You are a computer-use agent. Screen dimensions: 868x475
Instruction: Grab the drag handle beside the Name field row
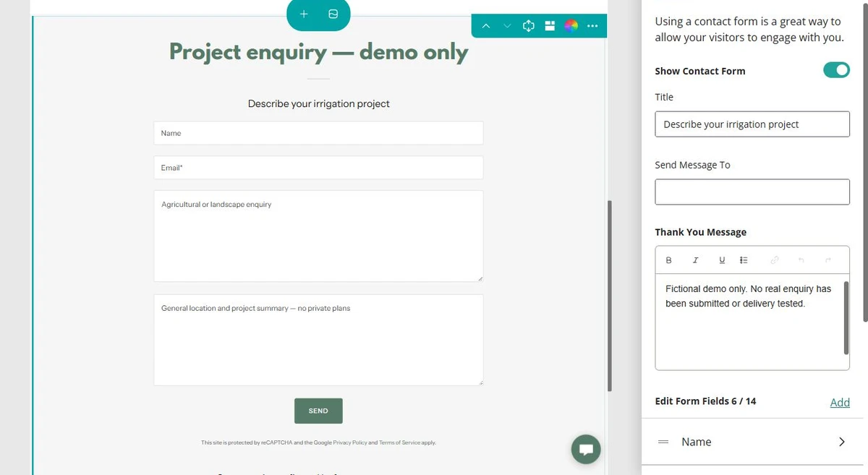click(663, 442)
